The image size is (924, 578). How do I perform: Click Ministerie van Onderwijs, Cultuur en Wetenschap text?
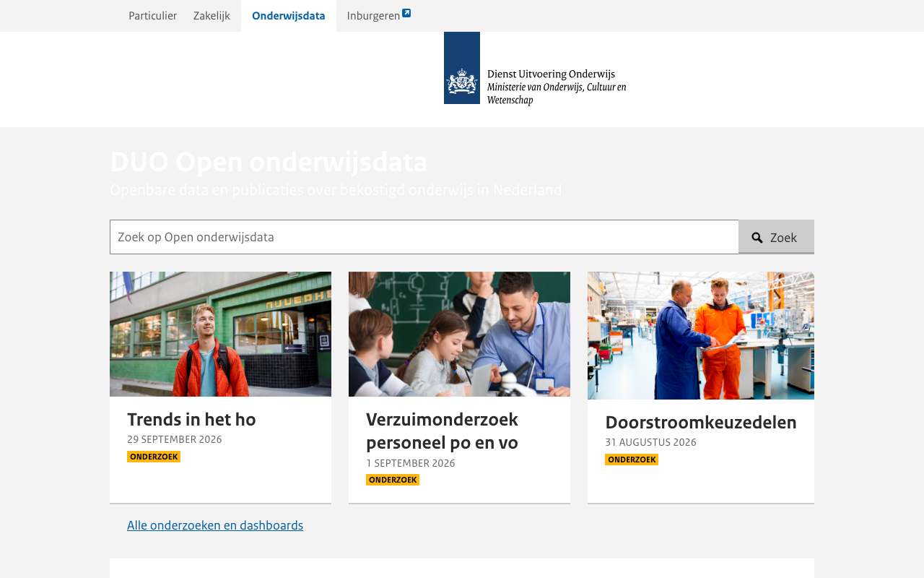(x=557, y=93)
